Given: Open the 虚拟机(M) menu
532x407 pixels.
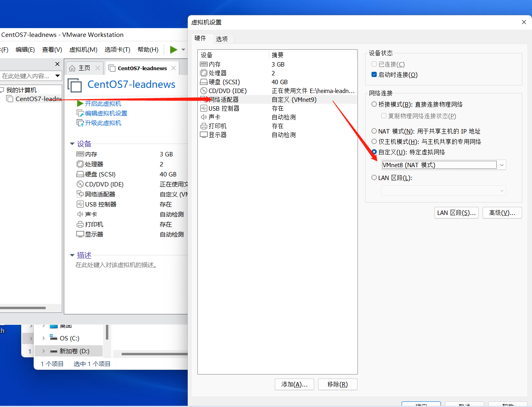Looking at the screenshot, I should click(83, 50).
